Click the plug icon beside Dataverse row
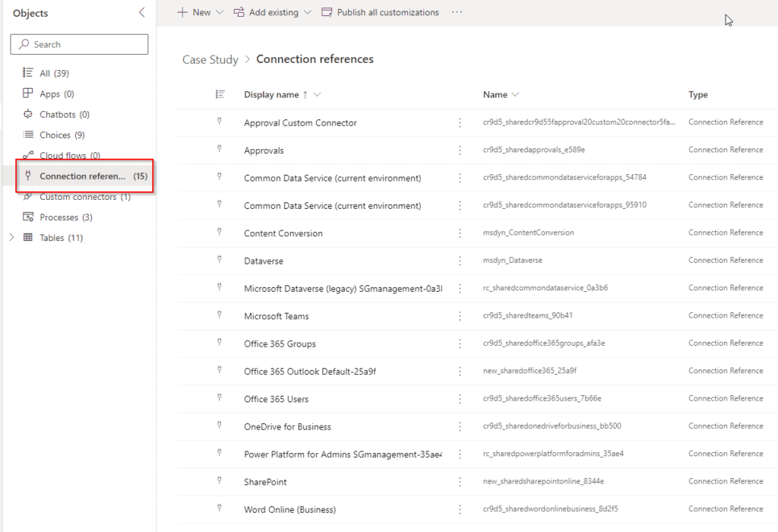Image resolution: width=778 pixels, height=532 pixels. [x=220, y=259]
